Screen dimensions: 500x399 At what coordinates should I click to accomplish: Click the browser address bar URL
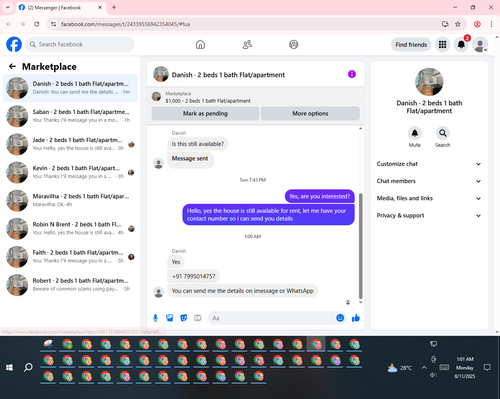(125, 24)
